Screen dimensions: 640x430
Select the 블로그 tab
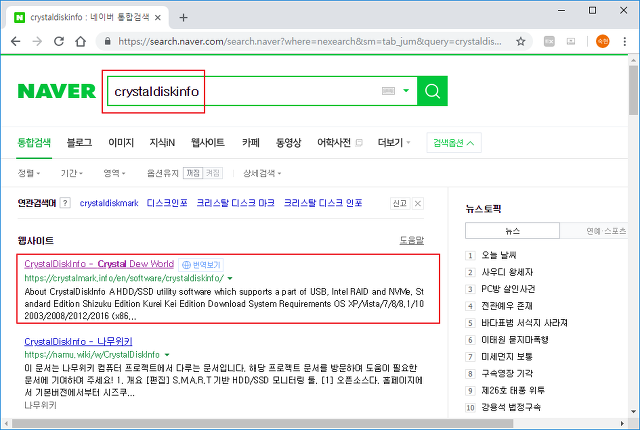point(80,142)
